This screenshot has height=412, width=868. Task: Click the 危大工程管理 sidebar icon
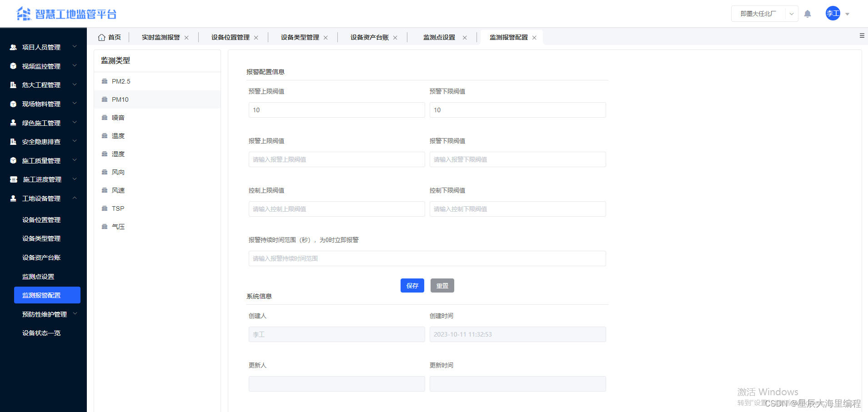click(x=13, y=85)
